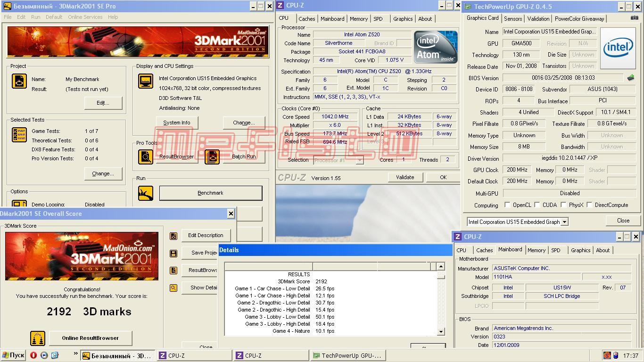Click the Edit Description button
The height and width of the screenshot is (362, 644).
click(x=206, y=235)
